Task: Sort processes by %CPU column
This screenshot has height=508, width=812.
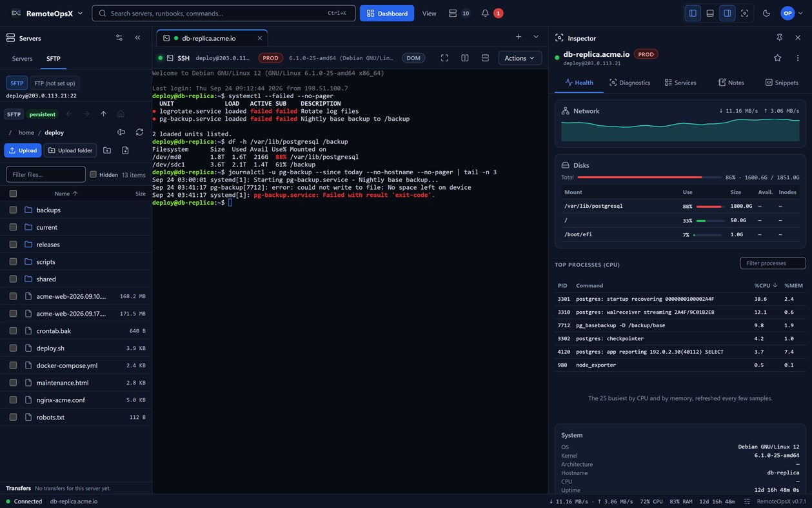Action: click(766, 285)
